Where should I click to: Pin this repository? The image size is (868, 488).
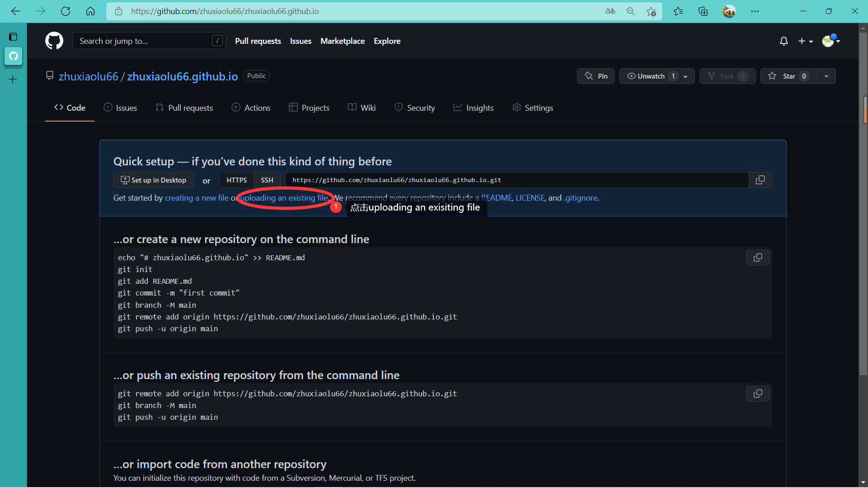coord(596,76)
